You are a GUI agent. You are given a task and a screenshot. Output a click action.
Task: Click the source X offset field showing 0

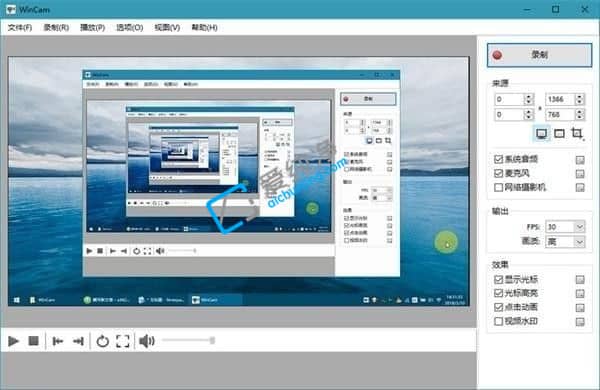coord(509,100)
